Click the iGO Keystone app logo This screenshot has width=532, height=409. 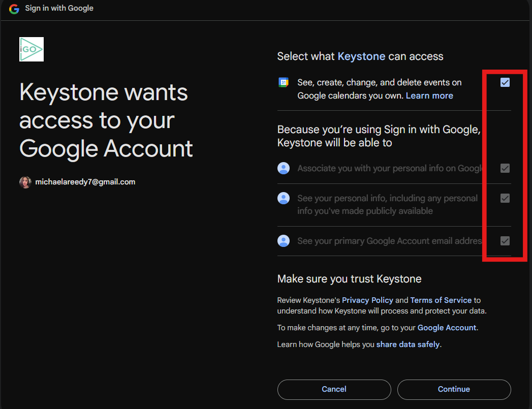point(32,49)
